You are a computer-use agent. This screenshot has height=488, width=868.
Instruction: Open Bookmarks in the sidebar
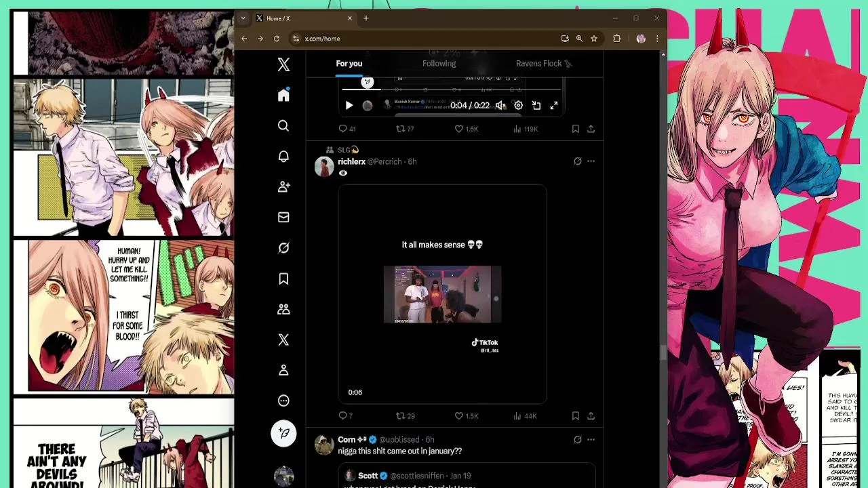pos(283,279)
